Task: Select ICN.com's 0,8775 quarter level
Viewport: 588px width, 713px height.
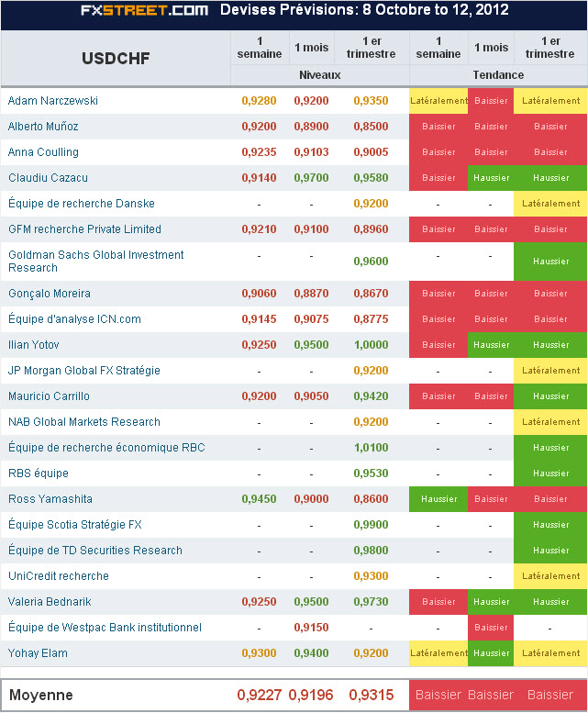Action: coord(371,318)
